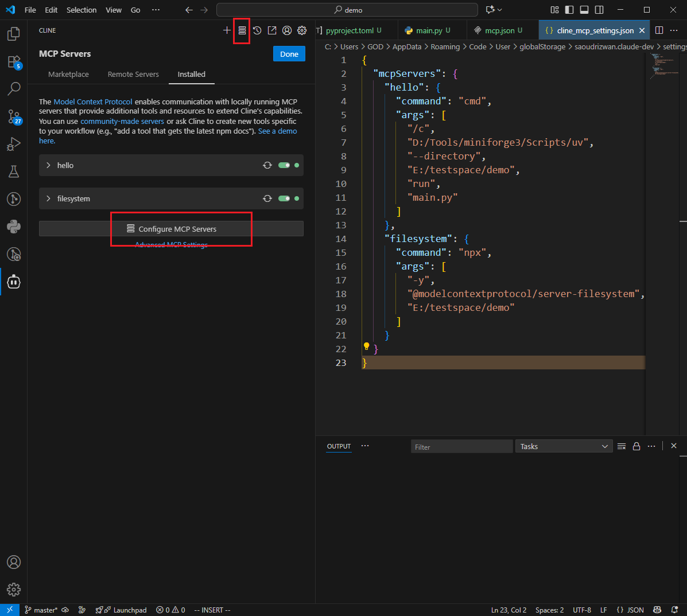Open output panel more actions ellipsis
The image size is (687, 616).
click(651, 446)
